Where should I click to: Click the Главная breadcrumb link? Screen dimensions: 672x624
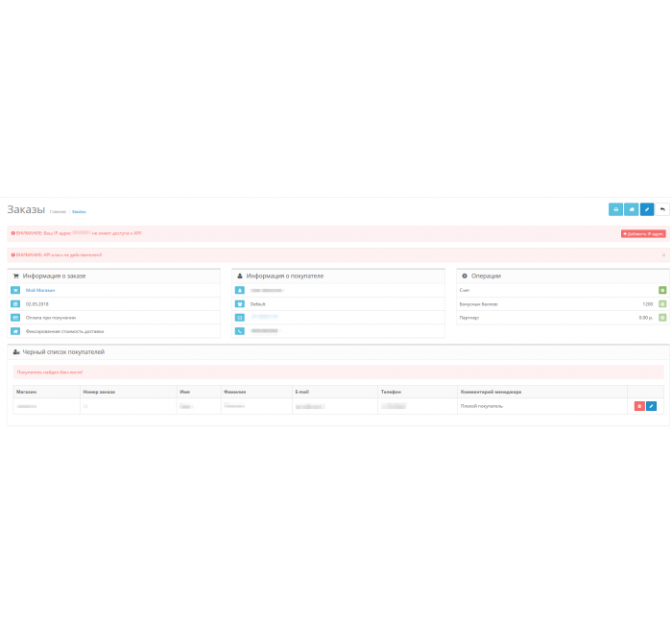pyautogui.click(x=58, y=212)
